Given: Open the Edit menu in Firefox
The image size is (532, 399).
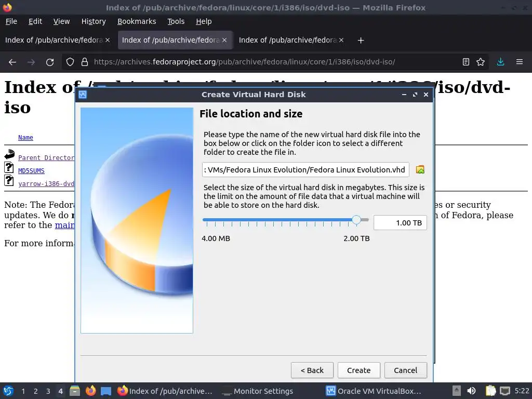Looking at the screenshot, I should [x=35, y=21].
